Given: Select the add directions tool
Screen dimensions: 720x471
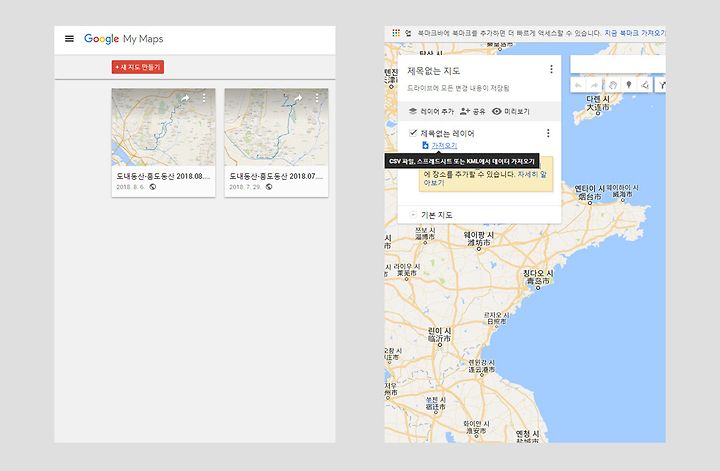Looking at the screenshot, I should [661, 85].
